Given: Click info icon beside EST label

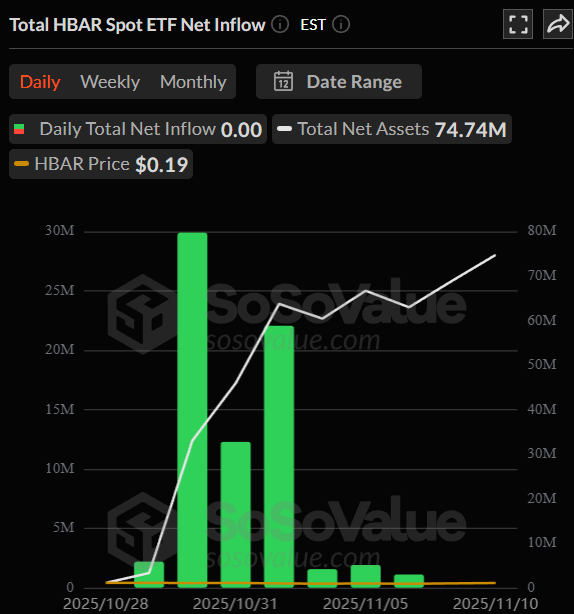Looking at the screenshot, I should pos(341,25).
